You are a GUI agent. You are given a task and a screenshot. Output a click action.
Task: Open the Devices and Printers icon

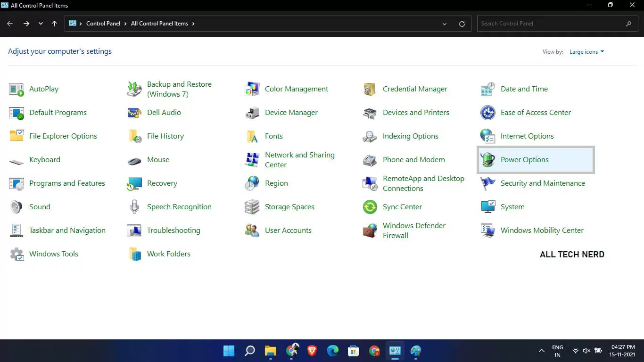coord(370,113)
